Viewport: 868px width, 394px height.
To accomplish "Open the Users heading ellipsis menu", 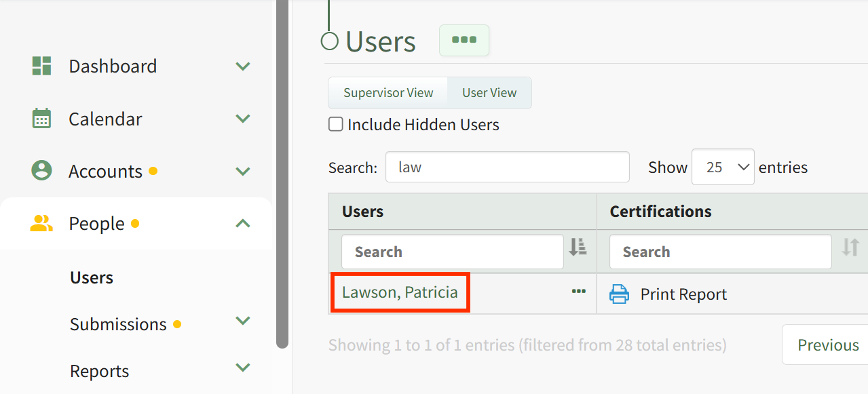I will pyautogui.click(x=464, y=40).
